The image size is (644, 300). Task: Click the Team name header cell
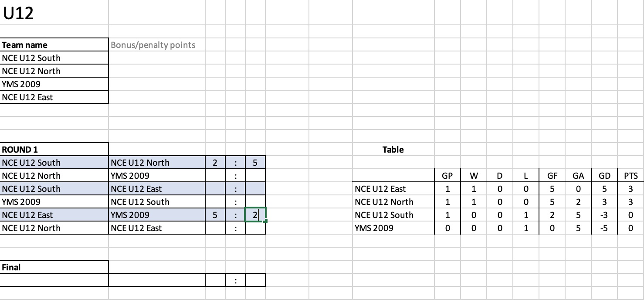[x=54, y=45]
